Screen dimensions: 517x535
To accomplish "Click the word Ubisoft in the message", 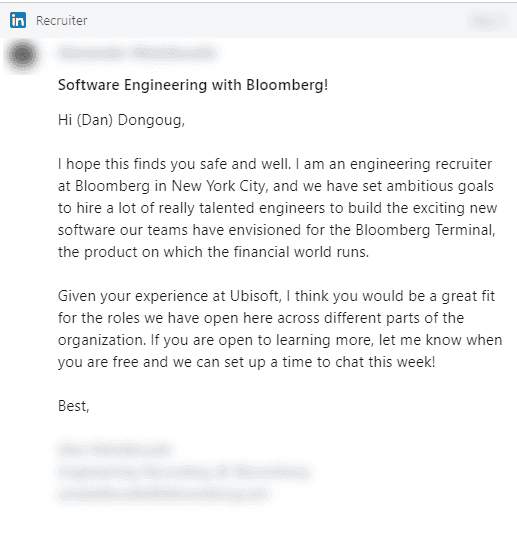I will click(255, 296).
